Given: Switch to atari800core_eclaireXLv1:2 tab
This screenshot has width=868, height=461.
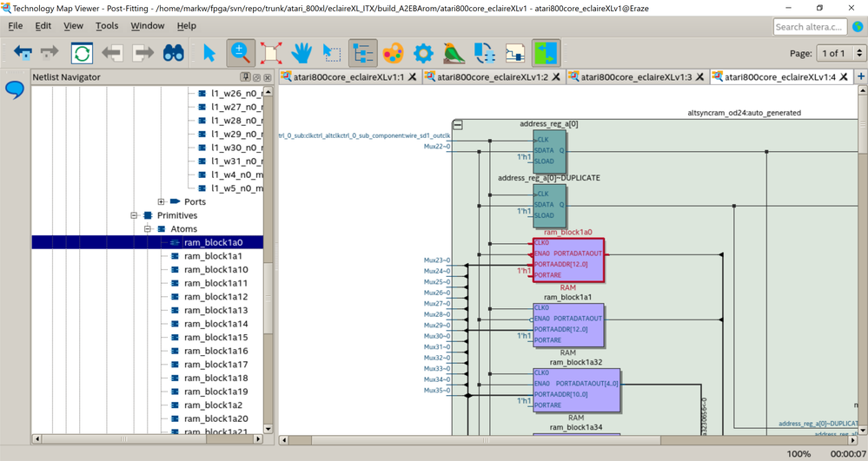Looking at the screenshot, I should click(x=492, y=77).
